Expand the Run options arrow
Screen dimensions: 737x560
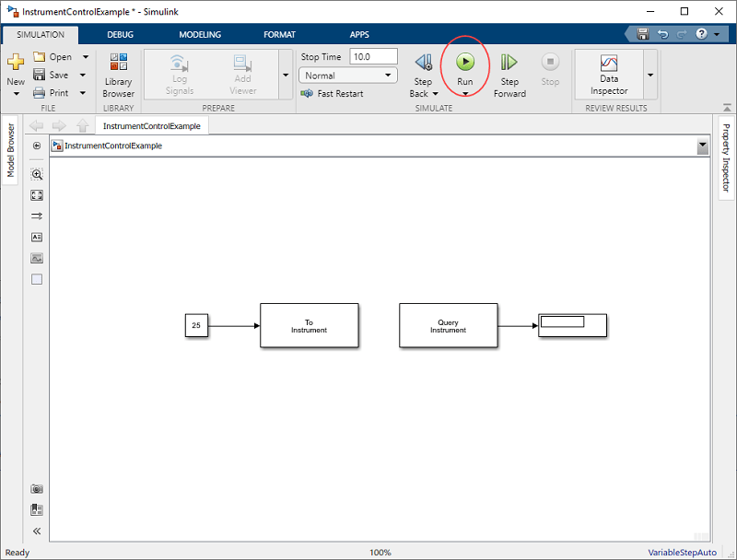click(465, 94)
